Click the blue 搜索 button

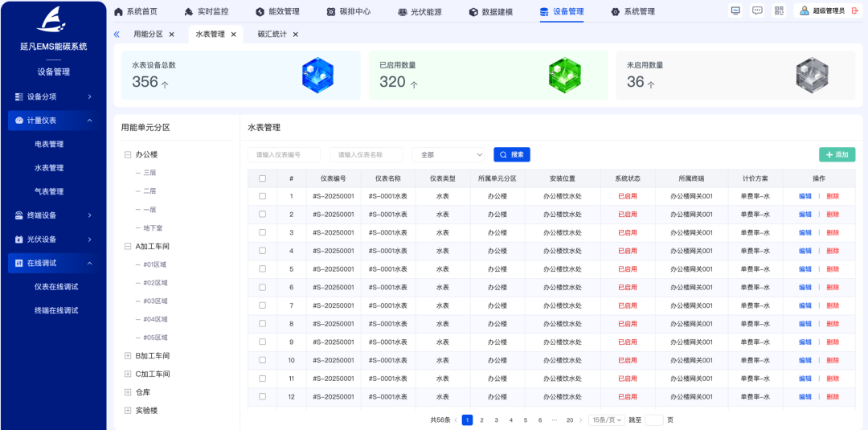coord(512,154)
